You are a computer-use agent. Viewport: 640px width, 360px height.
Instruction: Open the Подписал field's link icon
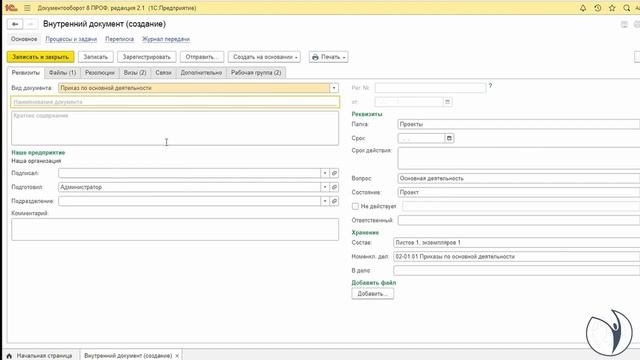(334, 173)
